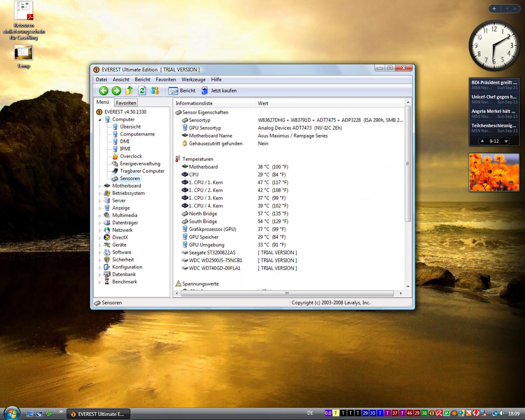
Task: Open the Favoriten menu
Action: coord(166,80)
